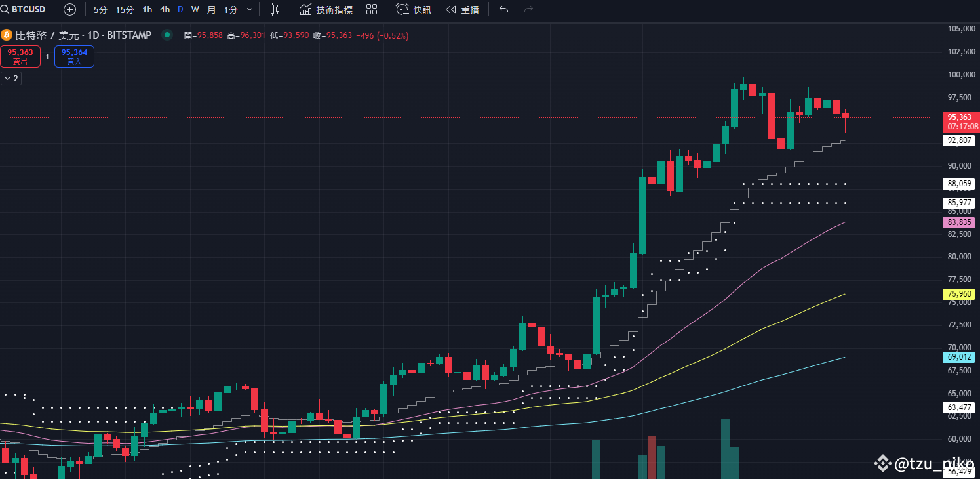Image resolution: width=980 pixels, height=479 pixels.
Task: Click the redo arrow icon
Action: pyautogui.click(x=528, y=10)
